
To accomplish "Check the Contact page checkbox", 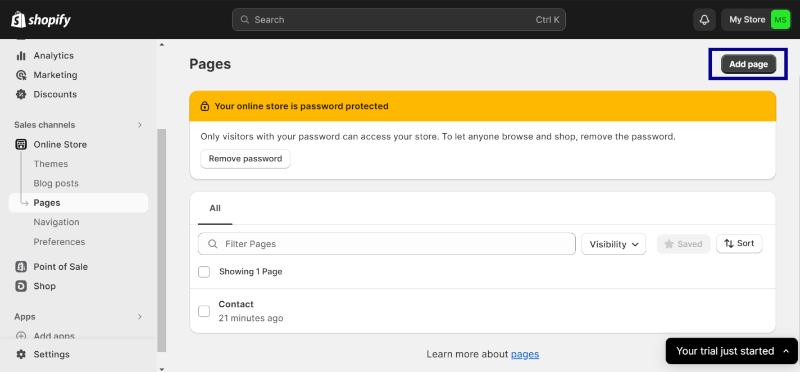I will click(204, 311).
